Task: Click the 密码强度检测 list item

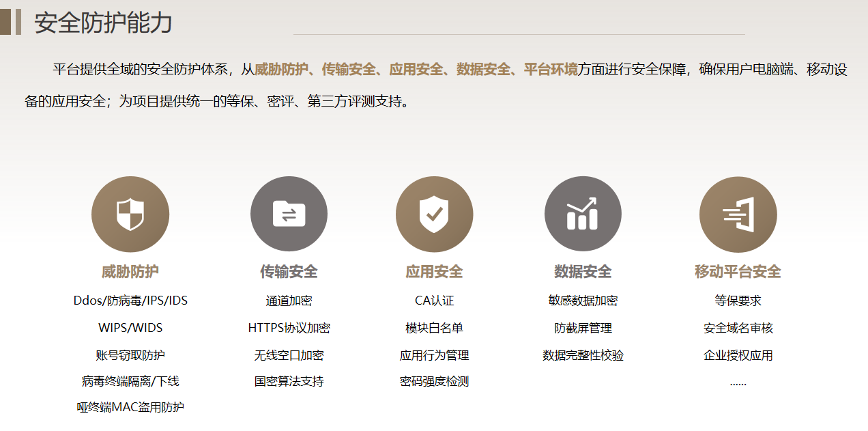Action: point(434,382)
